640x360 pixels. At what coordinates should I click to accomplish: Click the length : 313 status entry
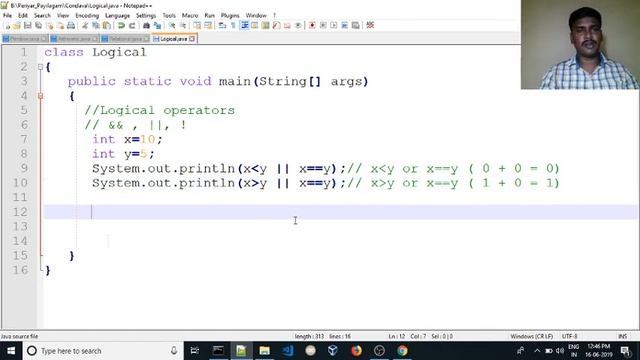tap(309, 336)
